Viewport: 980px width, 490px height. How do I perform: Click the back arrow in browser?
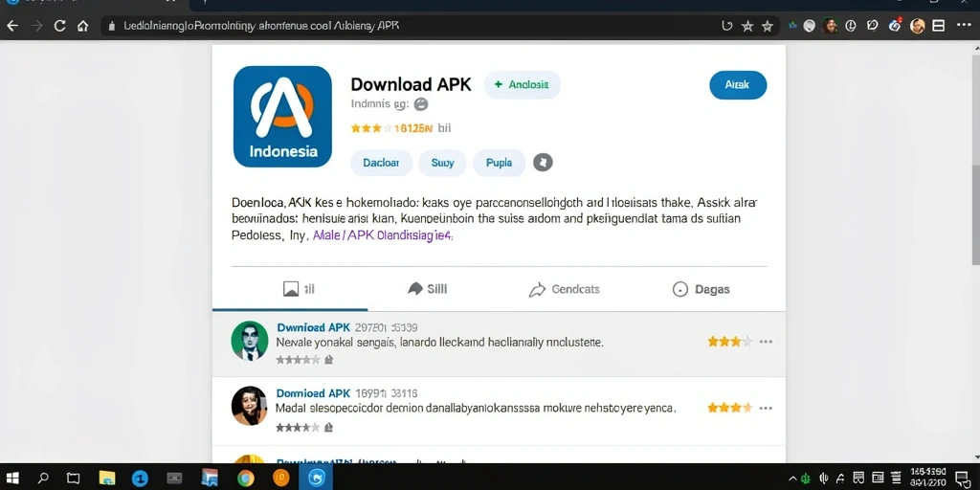click(11, 26)
